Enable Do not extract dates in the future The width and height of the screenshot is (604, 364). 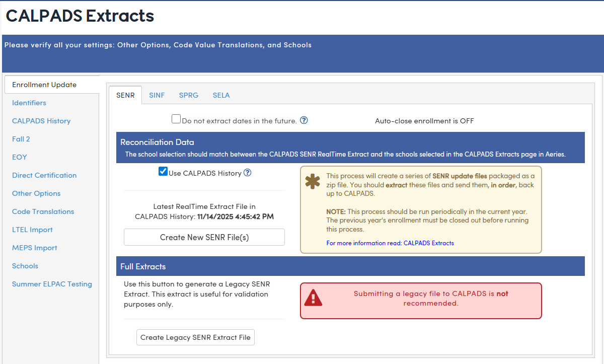[x=176, y=119]
